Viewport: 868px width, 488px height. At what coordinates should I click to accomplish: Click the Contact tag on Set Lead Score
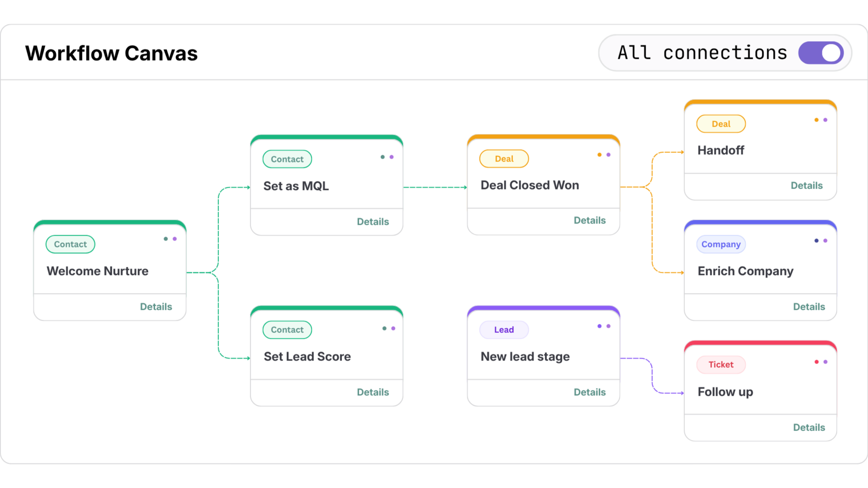(x=287, y=330)
